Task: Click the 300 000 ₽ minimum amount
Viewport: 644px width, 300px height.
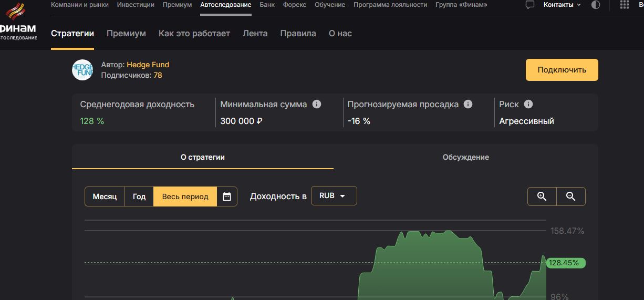Action: tap(242, 121)
